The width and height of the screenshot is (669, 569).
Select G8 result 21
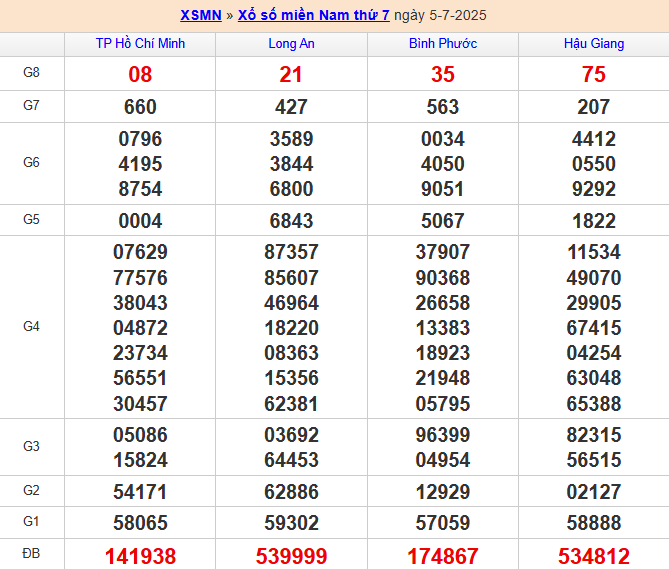coord(291,74)
